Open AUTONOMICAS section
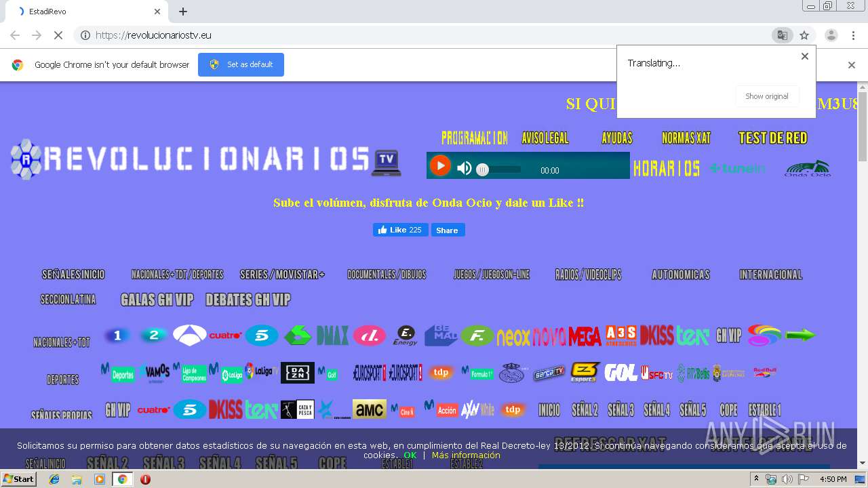 (x=681, y=274)
